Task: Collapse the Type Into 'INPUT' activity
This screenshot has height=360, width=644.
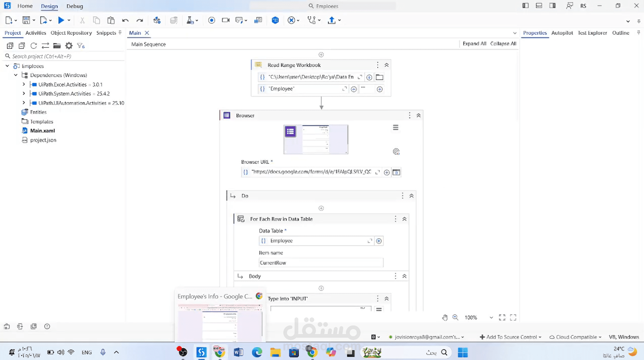Action: (x=387, y=299)
